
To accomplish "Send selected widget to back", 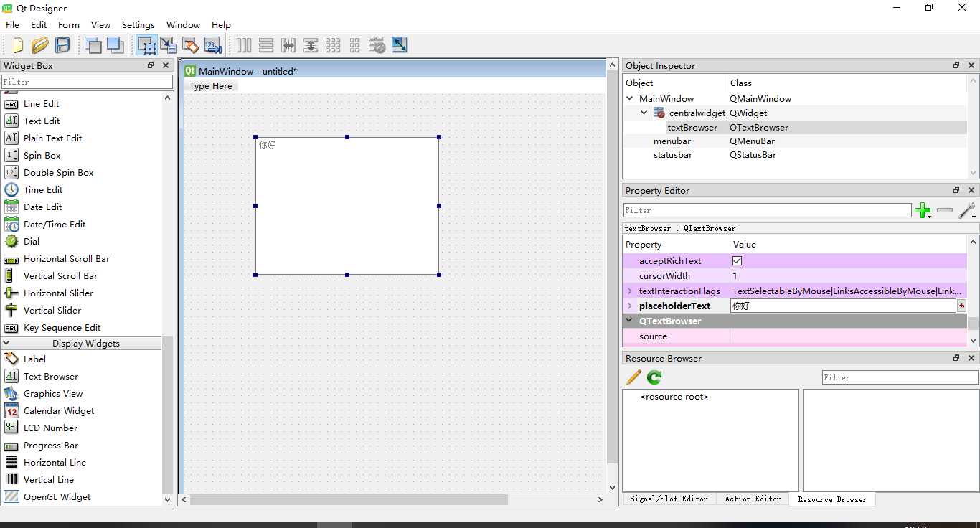I will click(93, 45).
